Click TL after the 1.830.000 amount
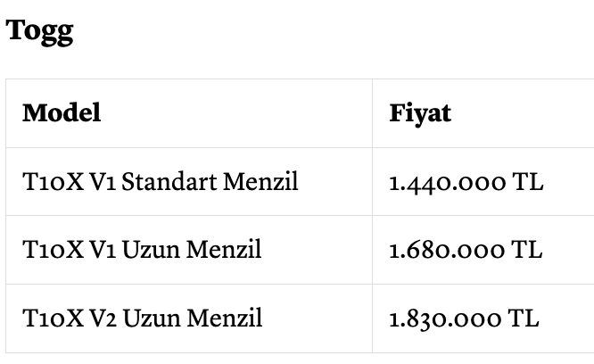Image resolution: width=594 pixels, height=364 pixels. pyautogui.click(x=524, y=318)
